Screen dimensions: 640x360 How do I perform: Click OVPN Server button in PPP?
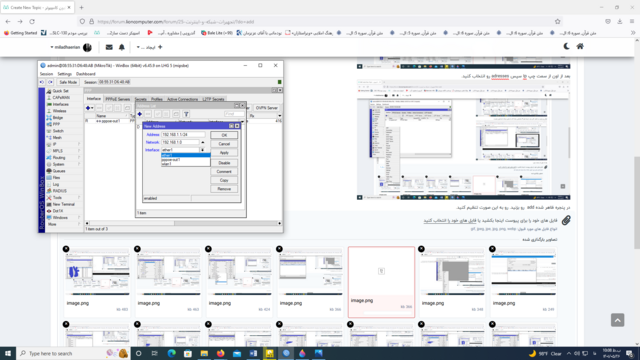267,108
